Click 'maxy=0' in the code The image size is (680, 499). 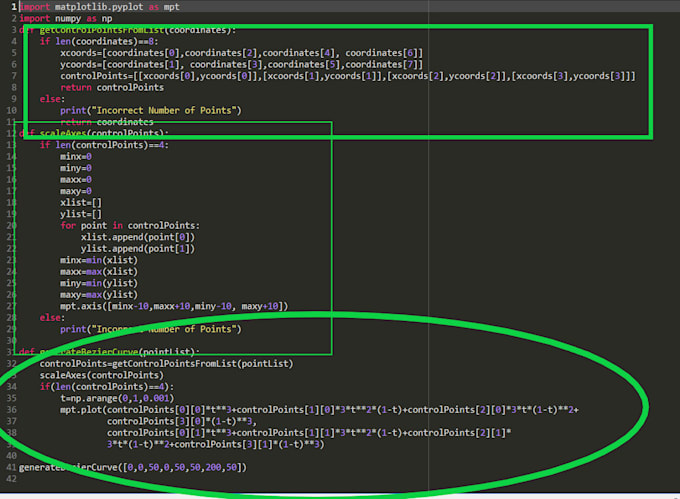[76, 191]
